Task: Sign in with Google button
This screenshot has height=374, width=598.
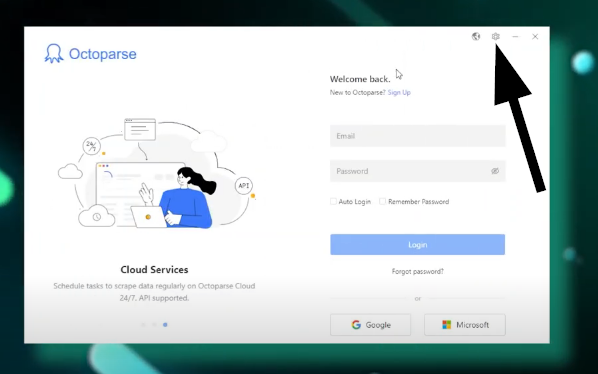Action: coord(370,325)
